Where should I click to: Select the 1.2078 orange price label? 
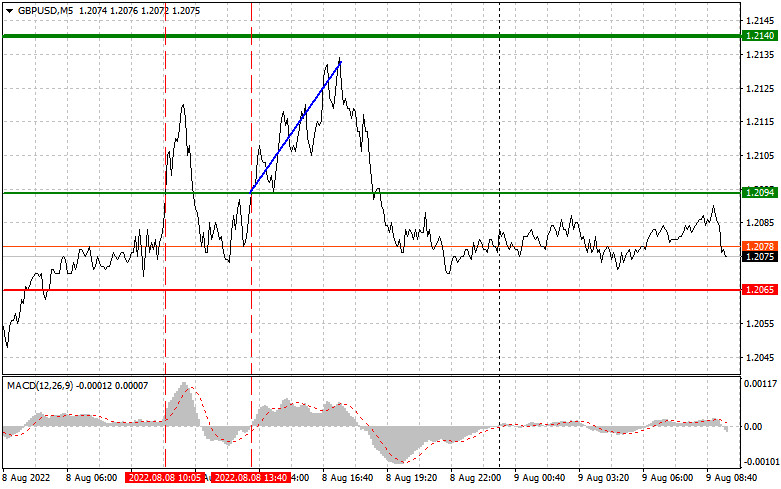[760, 246]
